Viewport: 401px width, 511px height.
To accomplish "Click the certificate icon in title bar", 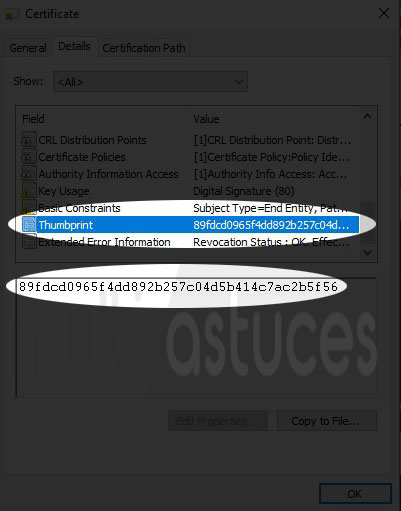I will (x=12, y=14).
